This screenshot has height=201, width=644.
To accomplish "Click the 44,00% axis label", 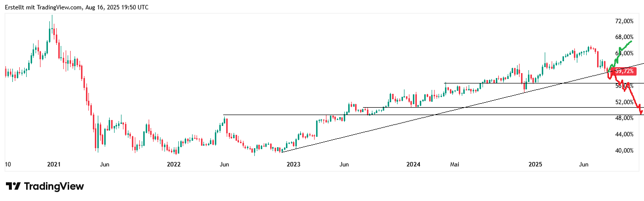I will (624, 134).
